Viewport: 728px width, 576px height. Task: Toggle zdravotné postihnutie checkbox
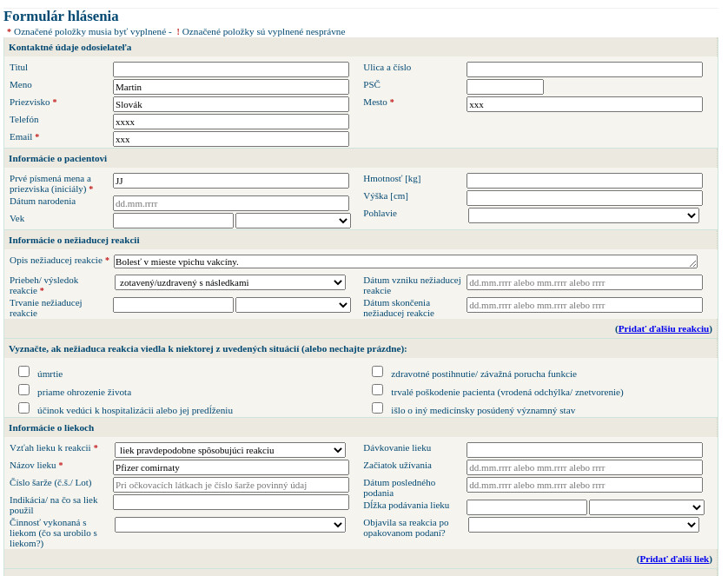pyautogui.click(x=377, y=372)
